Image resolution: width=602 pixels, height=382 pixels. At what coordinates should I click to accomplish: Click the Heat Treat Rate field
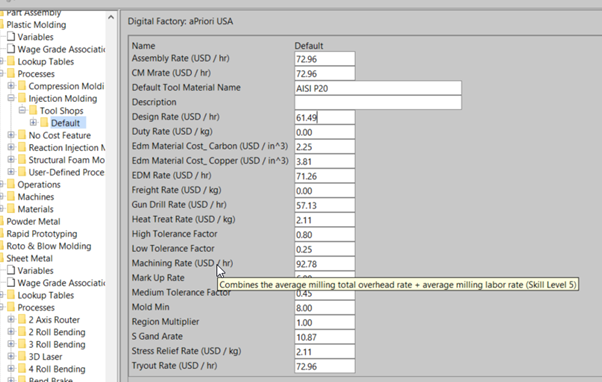pos(325,220)
